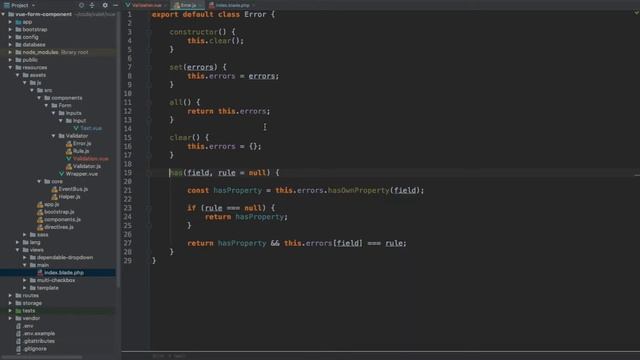
Task: Select the bootstrap.js file icon
Action: [40, 212]
